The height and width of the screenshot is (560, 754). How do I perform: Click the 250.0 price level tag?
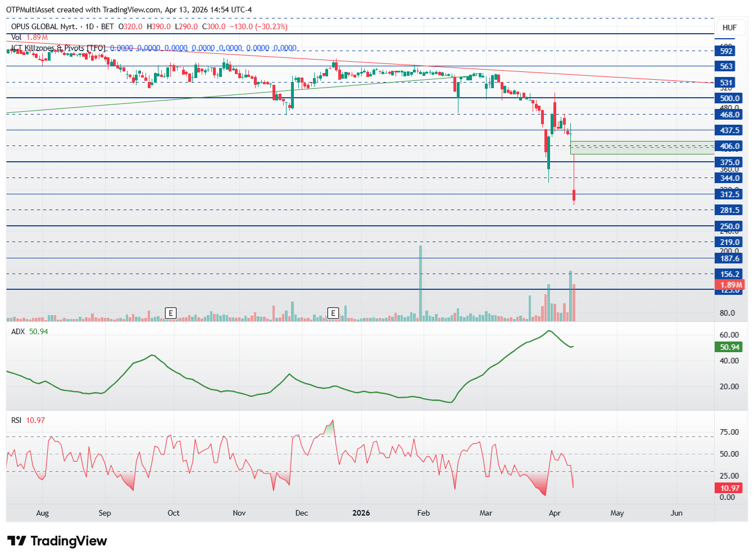tap(729, 226)
